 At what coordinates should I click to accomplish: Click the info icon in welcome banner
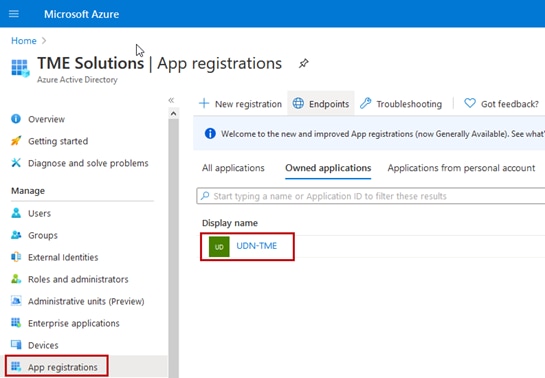coord(210,133)
